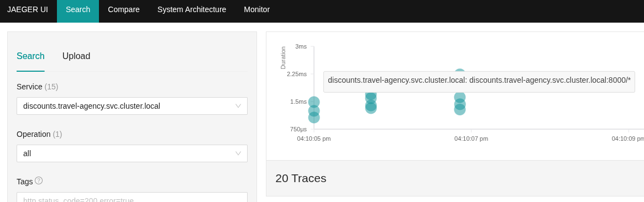Select the lowest dot in the middle cluster
This screenshot has height=202, width=644.
click(371, 108)
